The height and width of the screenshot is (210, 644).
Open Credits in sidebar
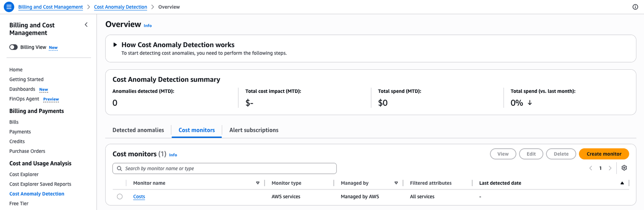pyautogui.click(x=17, y=141)
